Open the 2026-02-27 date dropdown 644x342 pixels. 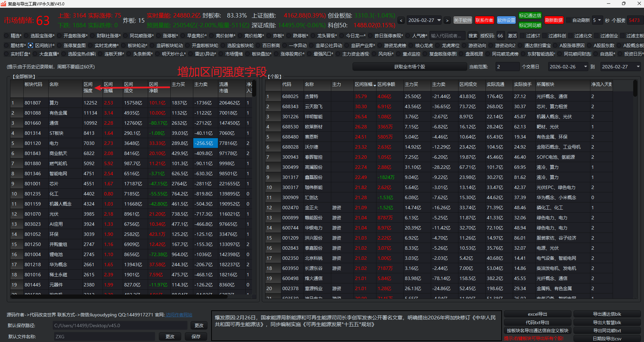[439, 20]
